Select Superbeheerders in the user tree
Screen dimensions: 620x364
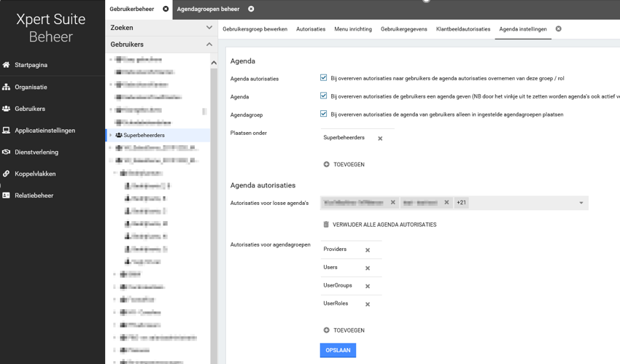pos(144,135)
